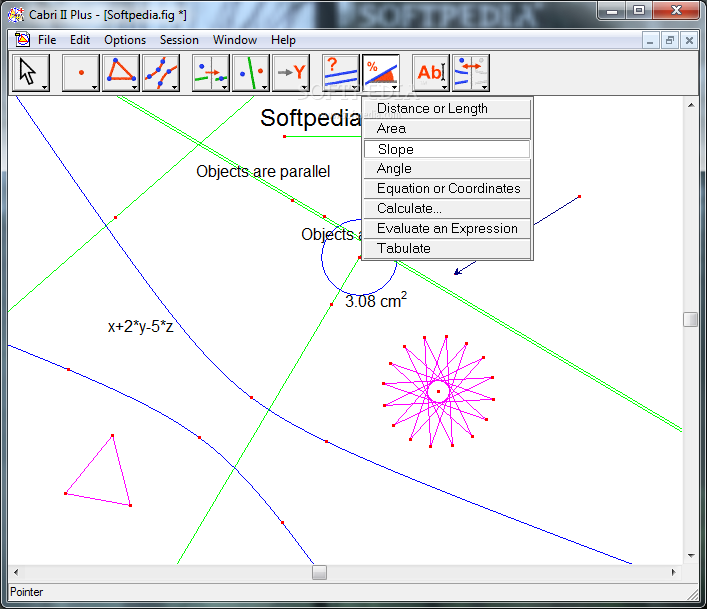Open the Help menu
Viewport: 707px width, 609px height.
pyautogui.click(x=283, y=40)
